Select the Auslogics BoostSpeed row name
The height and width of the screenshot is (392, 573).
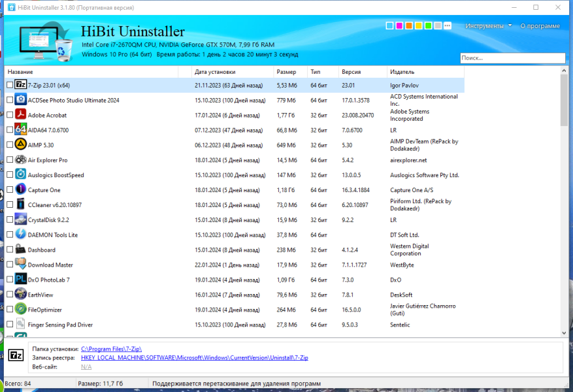[x=56, y=175]
